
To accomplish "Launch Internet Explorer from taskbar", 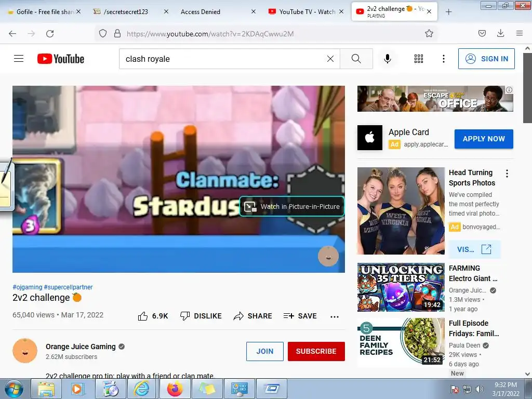I will pos(141,389).
